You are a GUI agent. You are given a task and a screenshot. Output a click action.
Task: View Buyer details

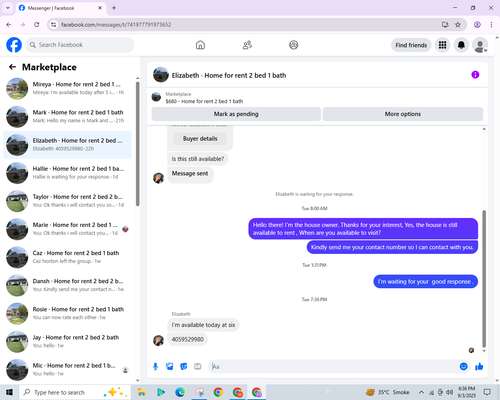[x=200, y=139]
